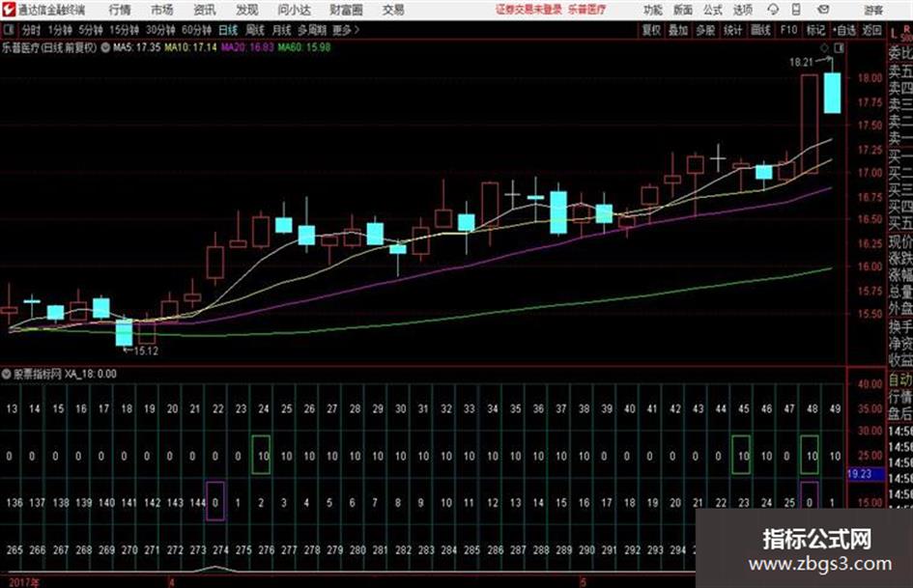Open the 财富圈 menu
Viewport: 913px width, 588px height.
click(347, 10)
